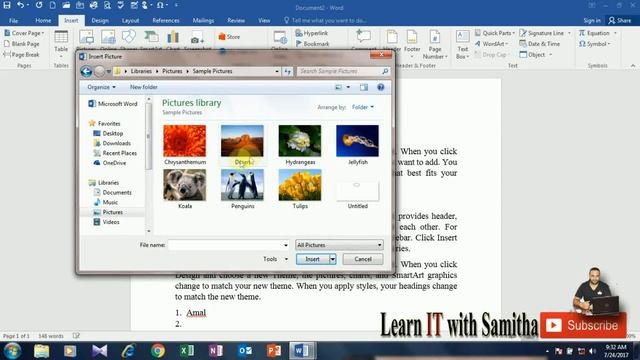This screenshot has height=360, width=640.
Task: Open the Organize dropdown menu
Action: (x=101, y=87)
